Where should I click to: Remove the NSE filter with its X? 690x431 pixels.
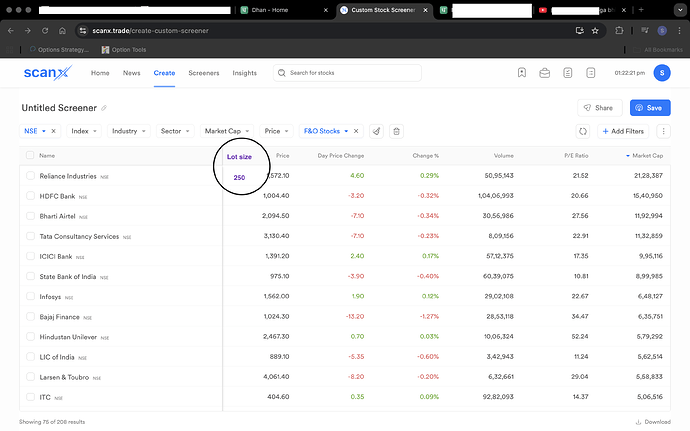(x=53, y=131)
